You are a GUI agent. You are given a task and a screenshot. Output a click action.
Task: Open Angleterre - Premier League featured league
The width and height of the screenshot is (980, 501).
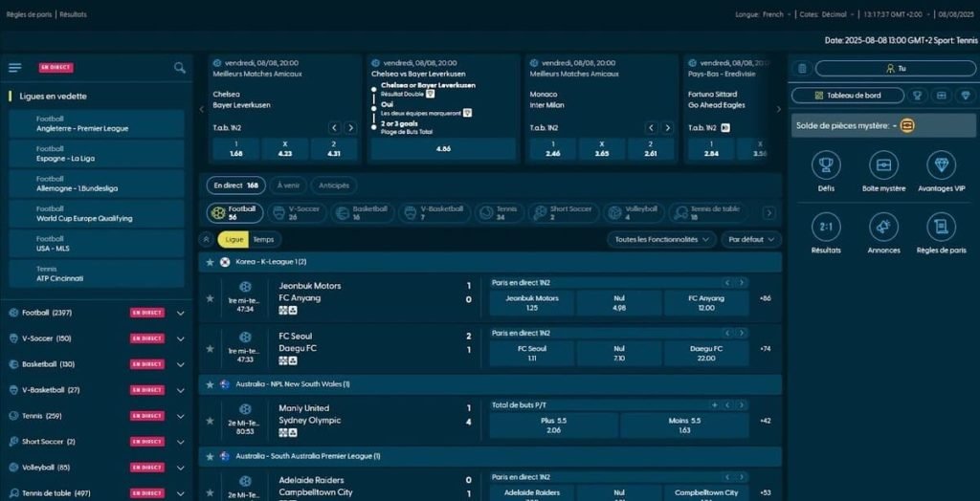[96, 123]
